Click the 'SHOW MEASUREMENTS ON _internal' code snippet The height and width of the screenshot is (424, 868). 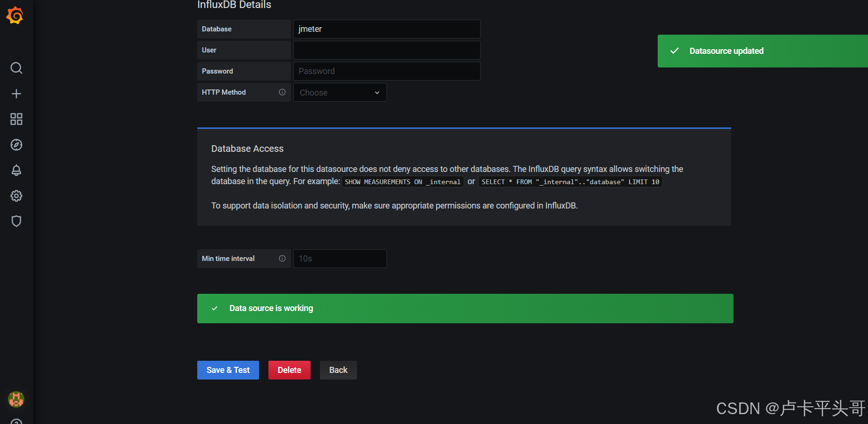pos(403,182)
